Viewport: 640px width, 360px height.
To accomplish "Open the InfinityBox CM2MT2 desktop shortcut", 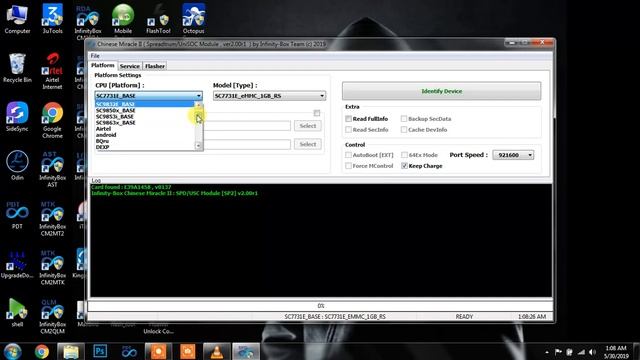I will tap(52, 218).
